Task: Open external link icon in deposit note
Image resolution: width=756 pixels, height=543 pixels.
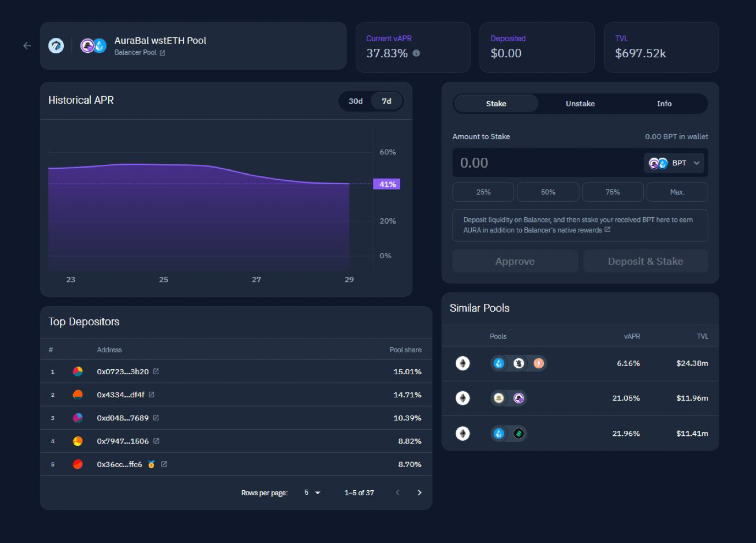Action: click(x=608, y=230)
